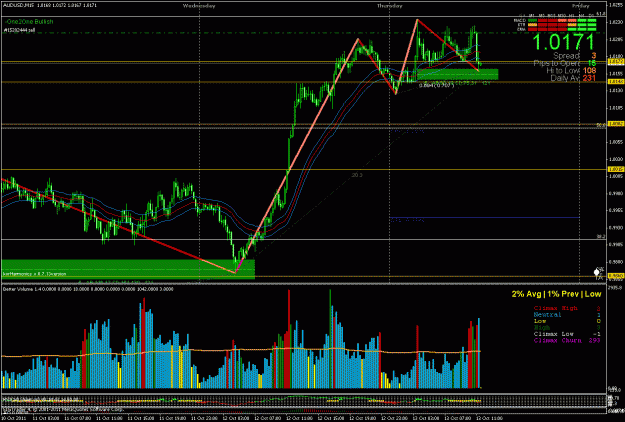Click the 'Neutral' legend entry
Image resolution: width=625 pixels, height=422 pixels.
[547, 314]
